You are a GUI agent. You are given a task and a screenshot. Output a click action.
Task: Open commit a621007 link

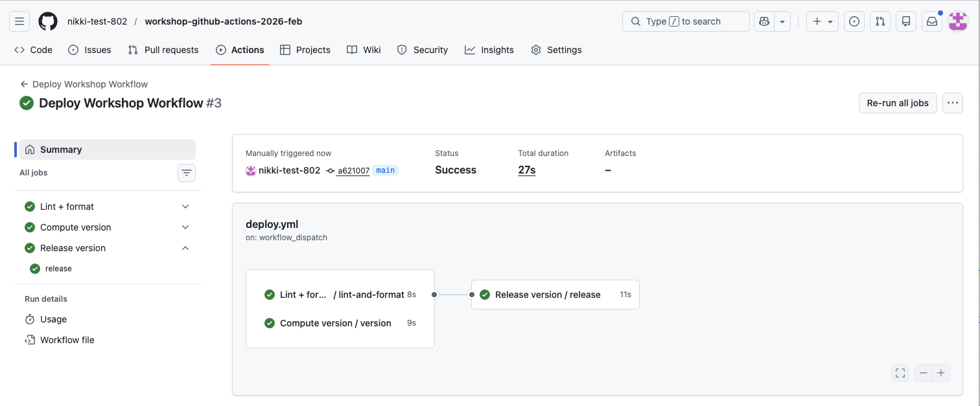coord(353,170)
